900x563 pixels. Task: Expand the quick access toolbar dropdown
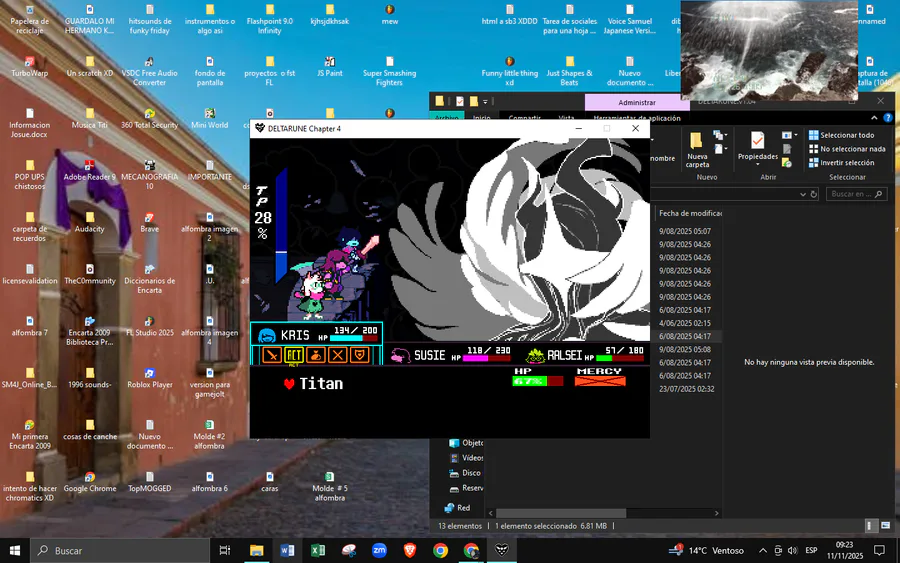tap(485, 102)
